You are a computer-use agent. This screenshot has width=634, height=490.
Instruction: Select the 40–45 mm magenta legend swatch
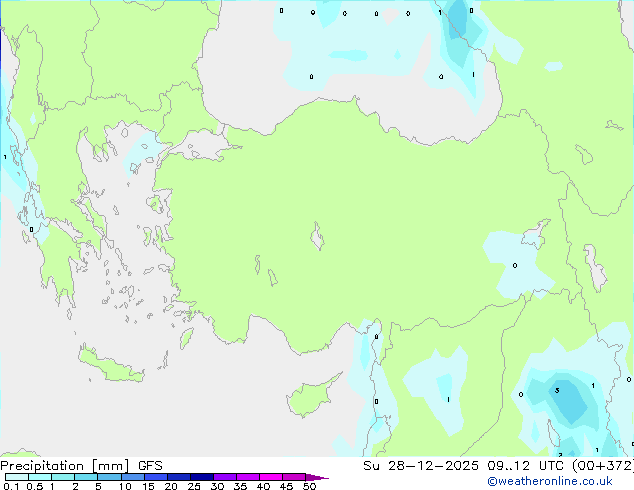tap(271, 477)
